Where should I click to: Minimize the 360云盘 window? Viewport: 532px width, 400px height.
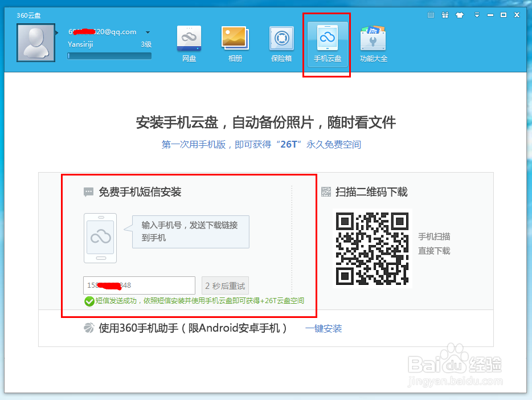pos(490,15)
